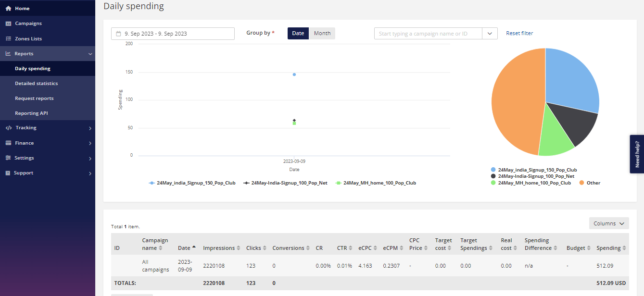Viewport: 644px width, 296px height.
Task: Open the campaign filter dropdown arrow
Action: coord(490,34)
